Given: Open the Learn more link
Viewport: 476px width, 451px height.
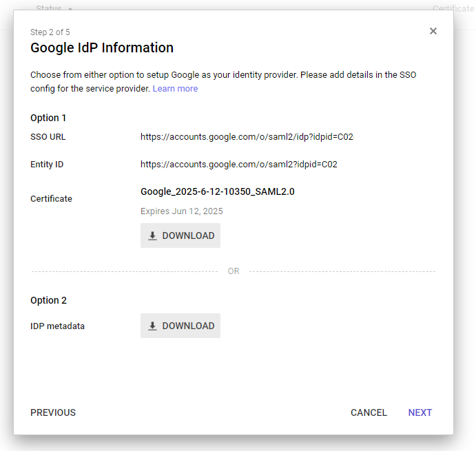Looking at the screenshot, I should coord(175,89).
